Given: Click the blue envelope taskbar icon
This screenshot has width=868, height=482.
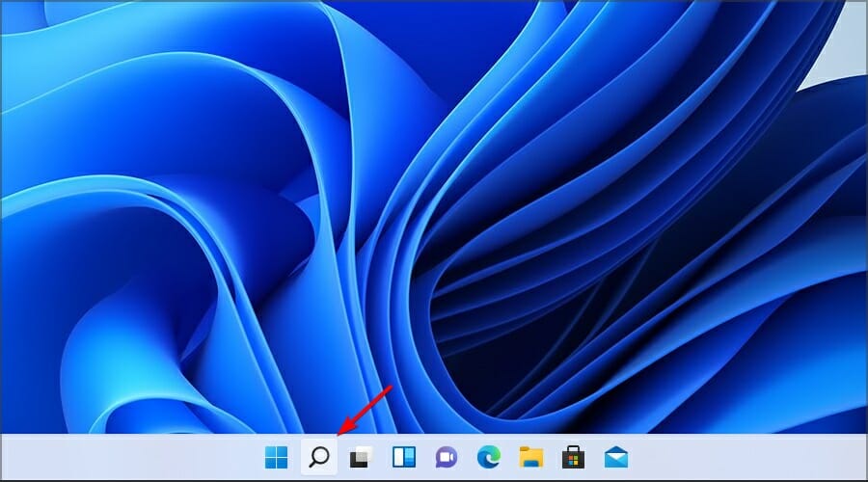Looking at the screenshot, I should coord(615,457).
